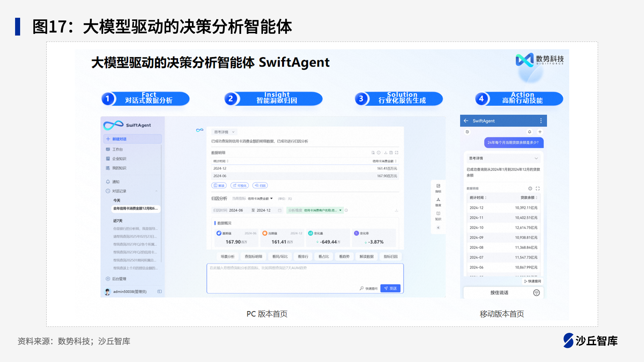Tap the mobile history clock icon
Viewport: 644px width, 362px height.
point(467,132)
